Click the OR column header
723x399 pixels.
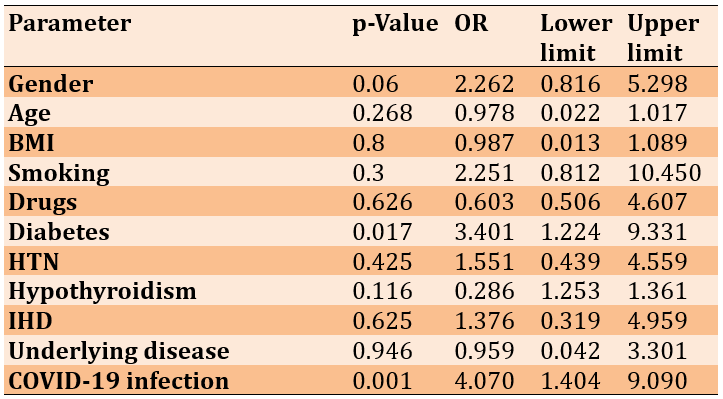[471, 23]
